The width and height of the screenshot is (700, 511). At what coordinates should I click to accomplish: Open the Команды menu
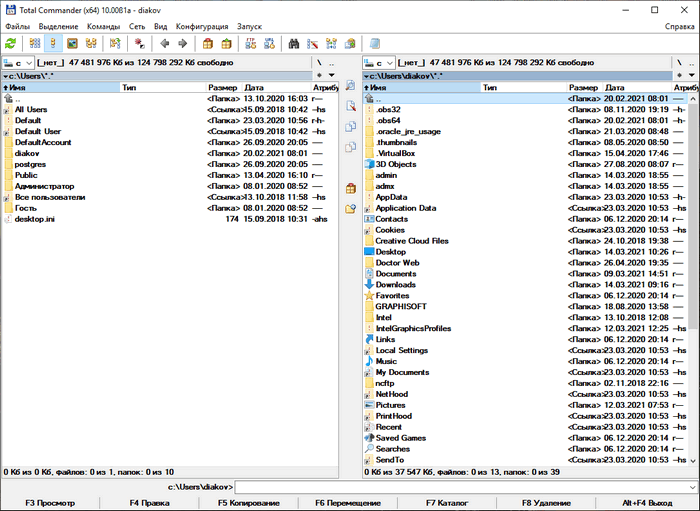click(103, 25)
